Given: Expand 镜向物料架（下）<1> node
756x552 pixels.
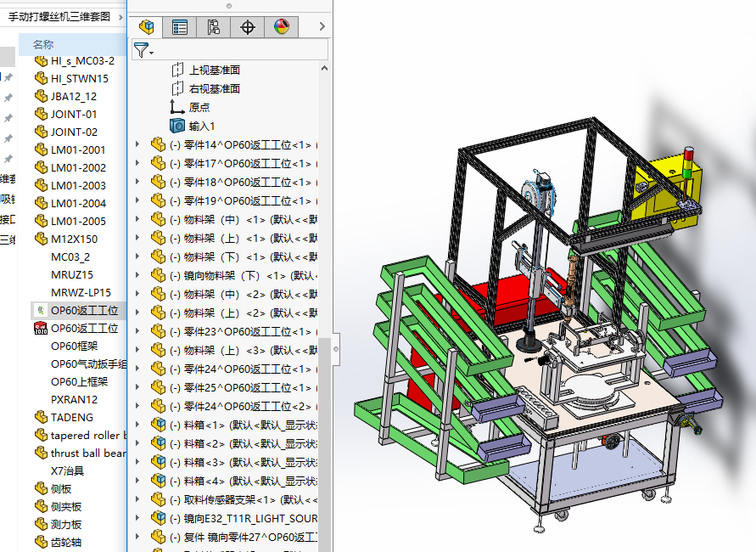Looking at the screenshot, I should tap(137, 275).
